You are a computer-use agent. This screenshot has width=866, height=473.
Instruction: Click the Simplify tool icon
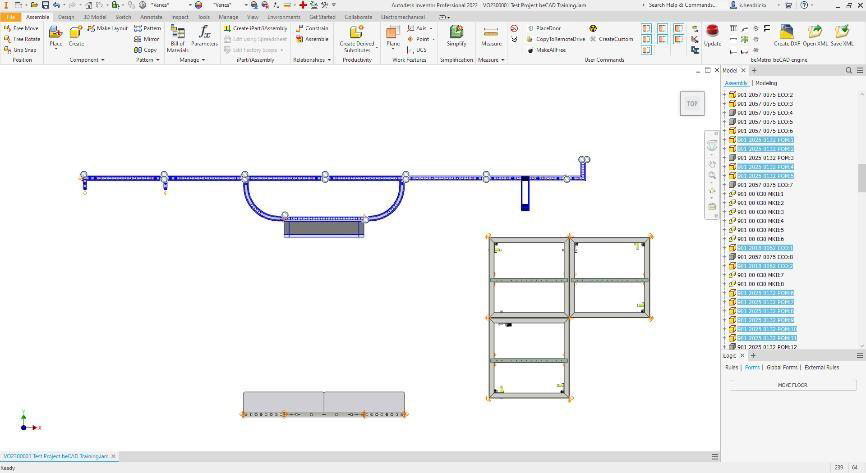[x=456, y=36]
